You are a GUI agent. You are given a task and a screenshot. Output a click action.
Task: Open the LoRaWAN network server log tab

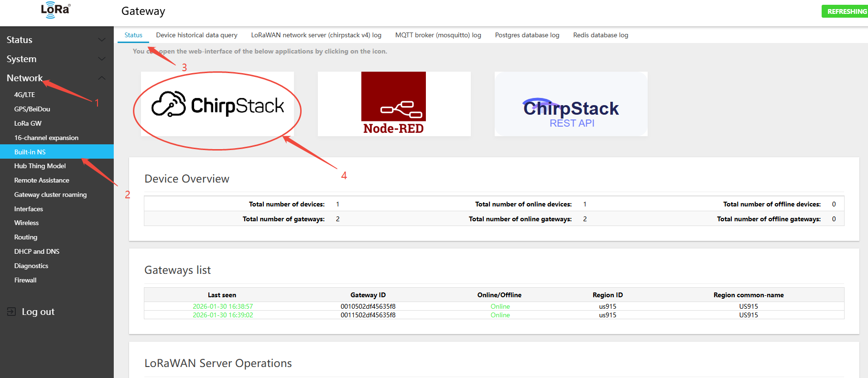pos(316,35)
